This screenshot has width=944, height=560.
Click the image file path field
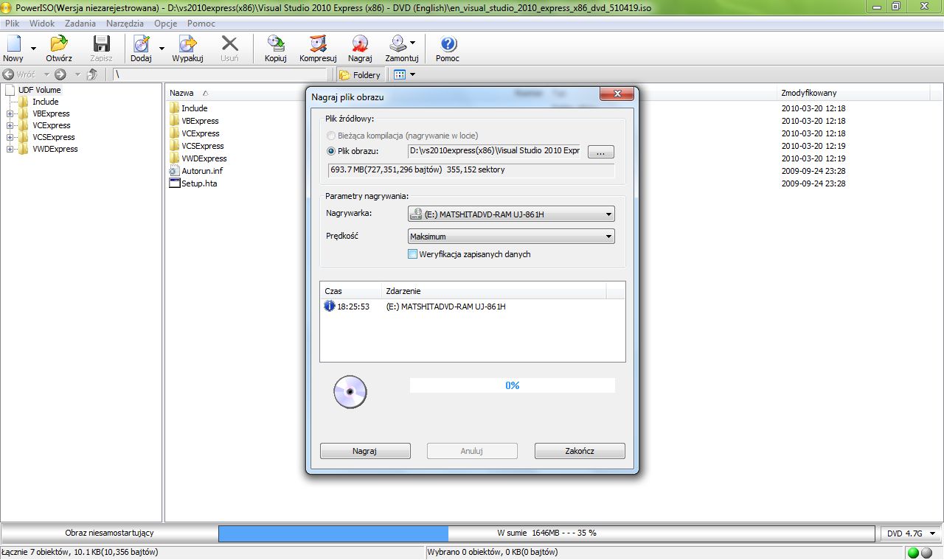(x=493, y=151)
